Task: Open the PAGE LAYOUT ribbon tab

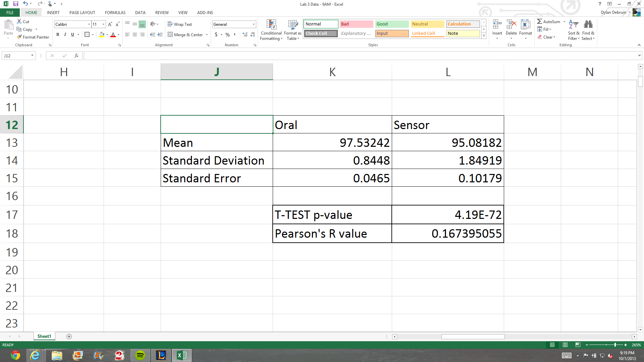Action: 82,13
